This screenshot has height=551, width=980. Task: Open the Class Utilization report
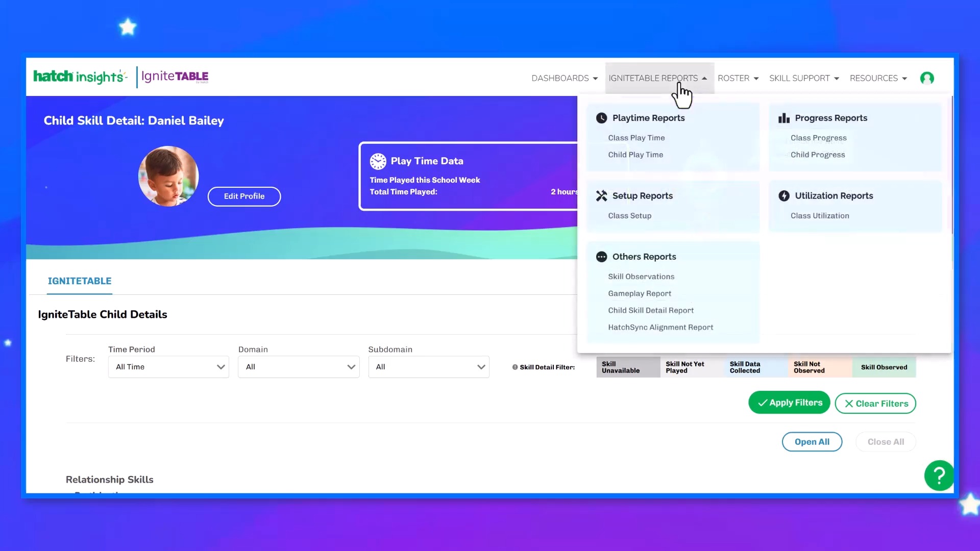point(820,216)
